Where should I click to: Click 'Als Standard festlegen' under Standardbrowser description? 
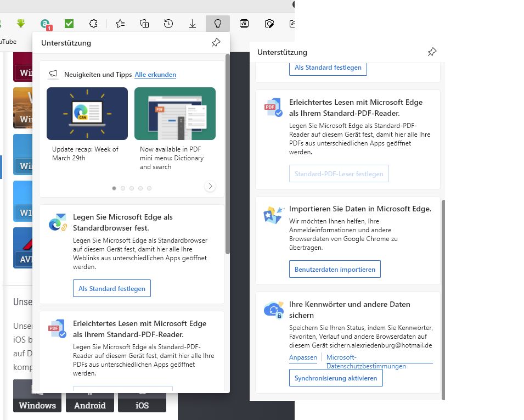click(x=112, y=288)
